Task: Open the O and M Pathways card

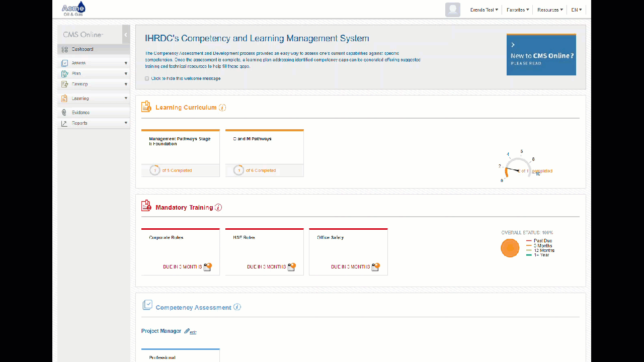Action: pos(265,153)
